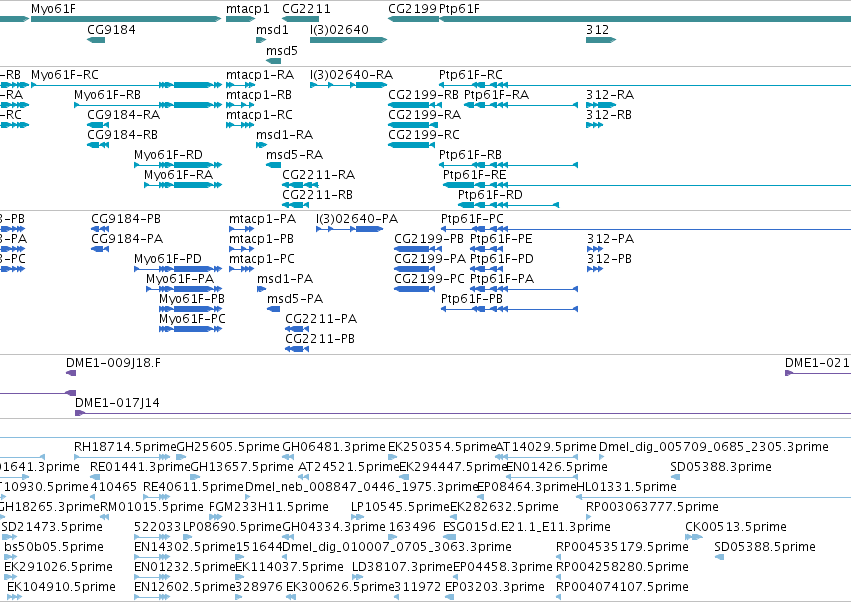The height and width of the screenshot is (602, 851).
Task: Select transcript 312-RB label
Action: pos(609,115)
